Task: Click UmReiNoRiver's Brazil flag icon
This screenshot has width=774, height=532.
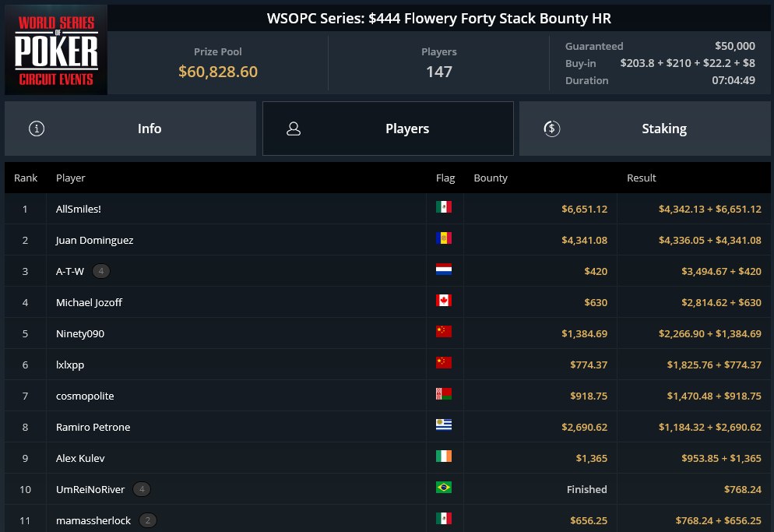Action: [444, 487]
